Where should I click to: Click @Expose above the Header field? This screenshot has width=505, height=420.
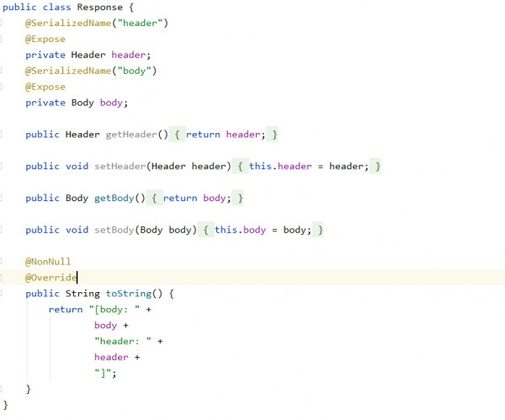(x=45, y=40)
